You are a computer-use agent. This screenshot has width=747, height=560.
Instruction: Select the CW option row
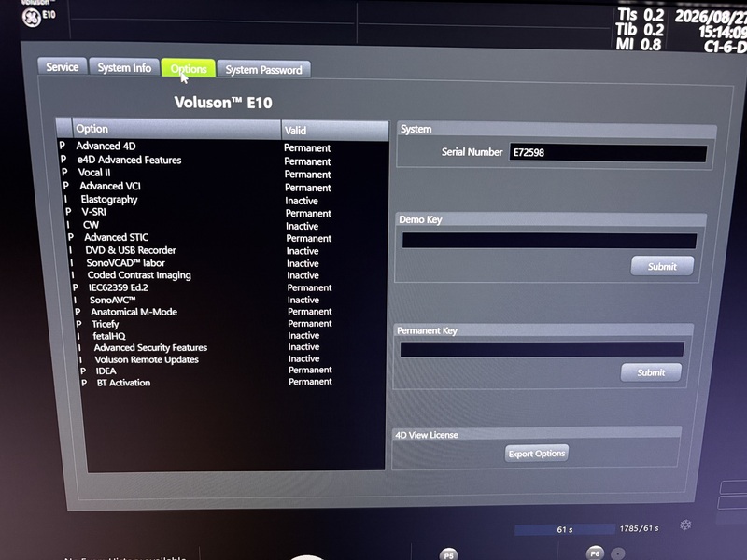click(226, 225)
